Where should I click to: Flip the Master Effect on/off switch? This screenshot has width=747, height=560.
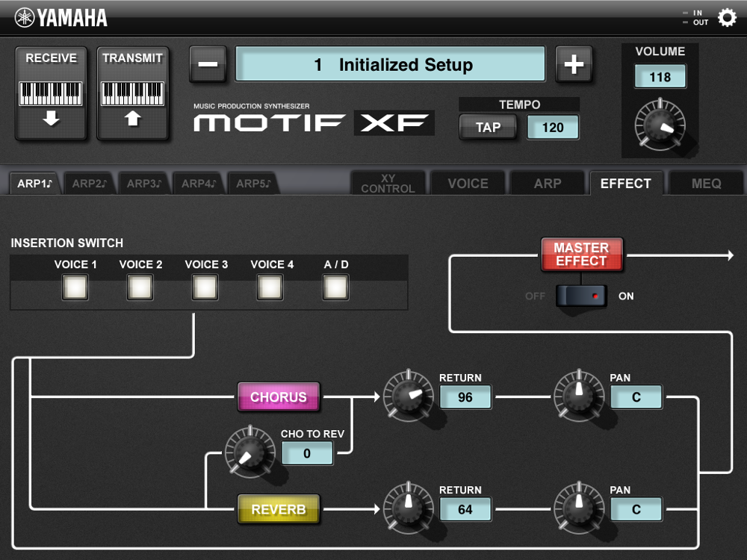click(581, 296)
